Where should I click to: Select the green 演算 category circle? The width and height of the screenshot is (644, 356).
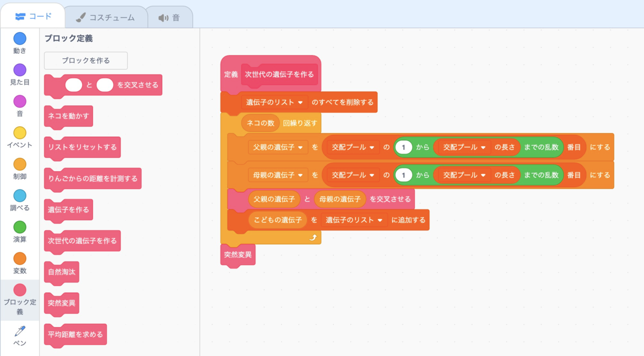[20, 227]
